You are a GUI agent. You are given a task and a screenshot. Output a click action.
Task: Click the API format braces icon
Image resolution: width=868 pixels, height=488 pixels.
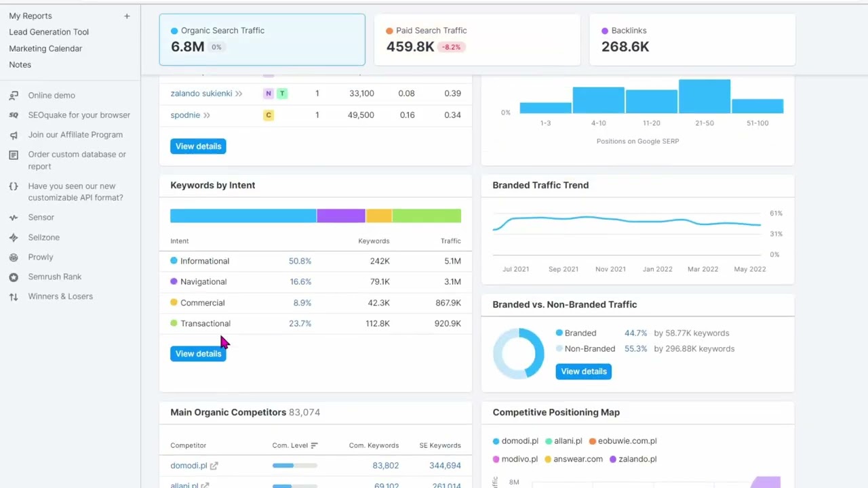pos(14,186)
